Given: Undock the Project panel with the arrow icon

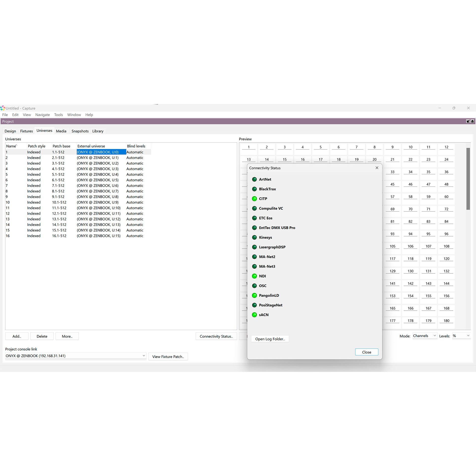Looking at the screenshot, I should pyautogui.click(x=468, y=121).
